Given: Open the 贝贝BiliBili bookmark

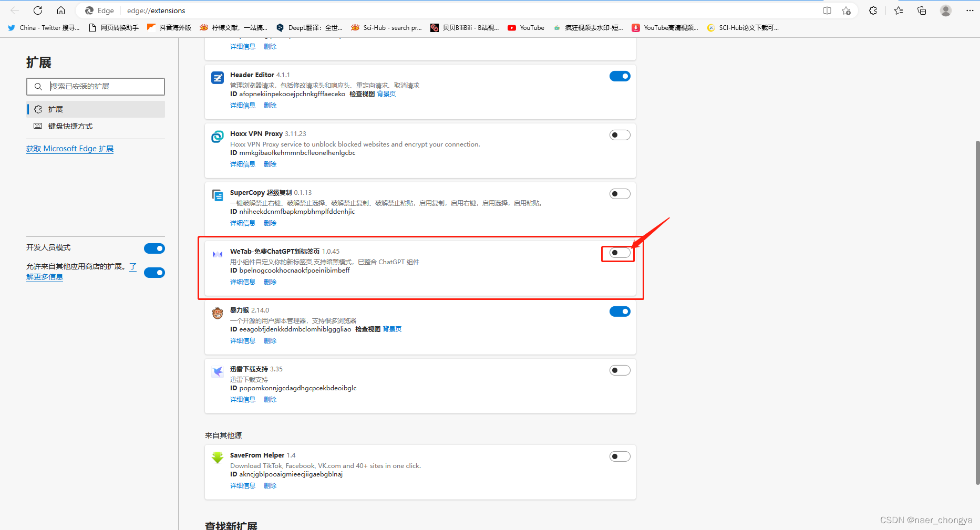Looking at the screenshot, I should coord(465,28).
